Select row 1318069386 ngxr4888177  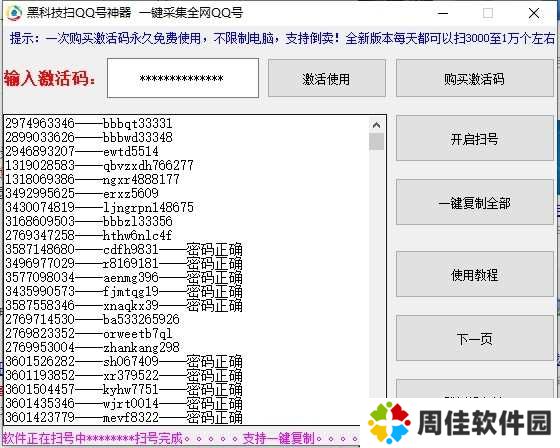click(x=92, y=179)
